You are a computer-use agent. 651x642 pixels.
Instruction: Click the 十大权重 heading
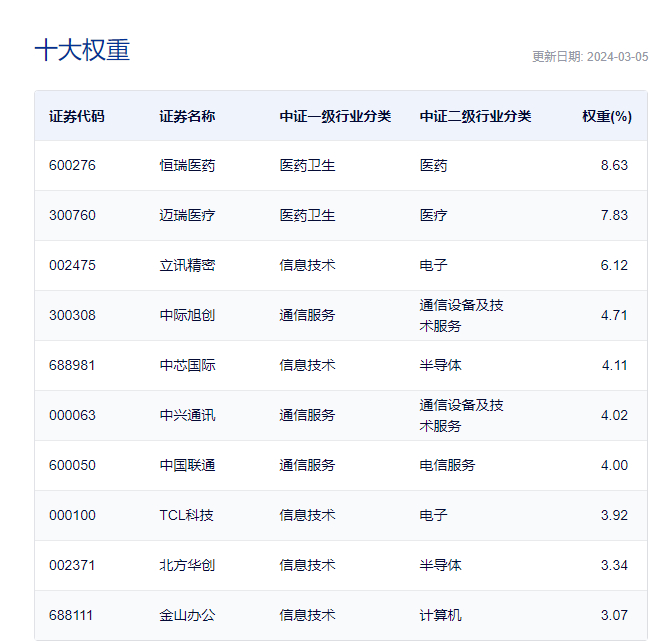[x=82, y=50]
